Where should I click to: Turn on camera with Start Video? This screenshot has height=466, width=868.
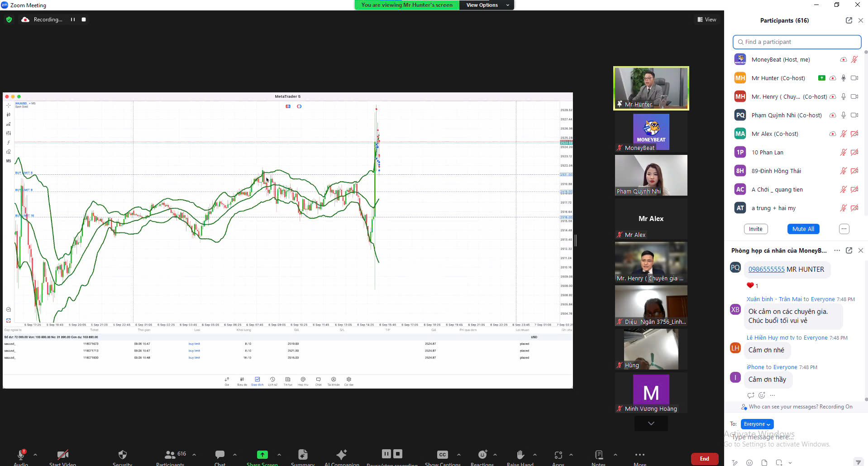[62, 454]
